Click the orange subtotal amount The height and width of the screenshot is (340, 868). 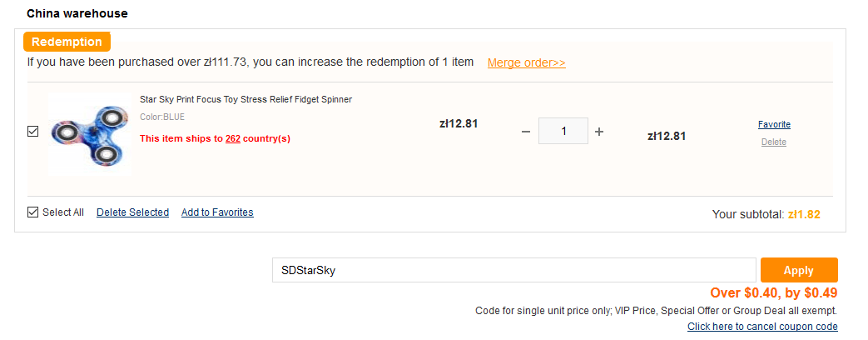[804, 214]
